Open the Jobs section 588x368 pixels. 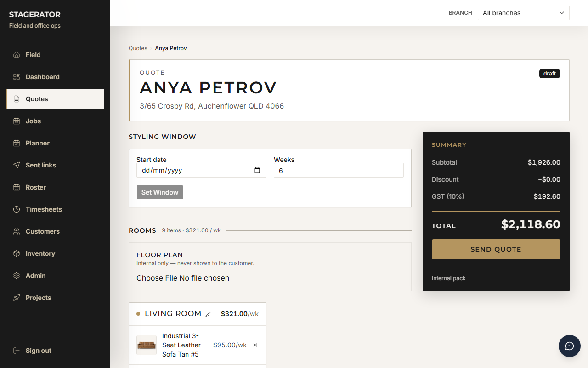pyautogui.click(x=55, y=121)
